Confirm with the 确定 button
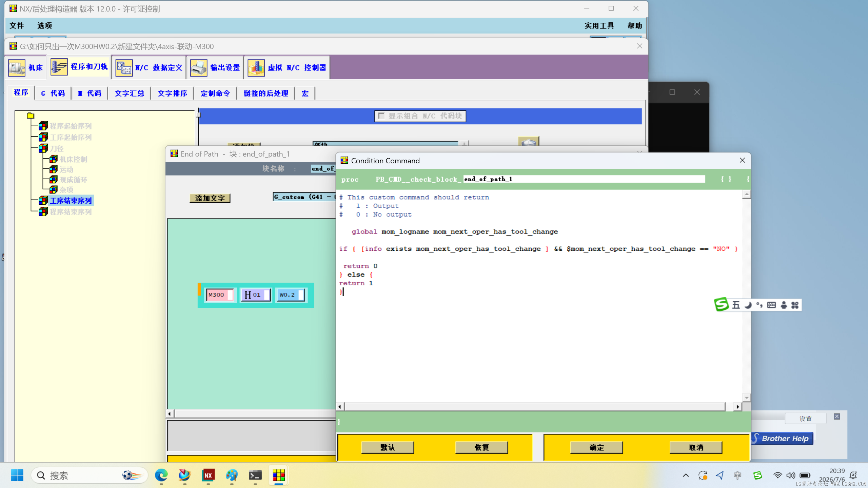This screenshot has width=868, height=488. click(x=596, y=447)
